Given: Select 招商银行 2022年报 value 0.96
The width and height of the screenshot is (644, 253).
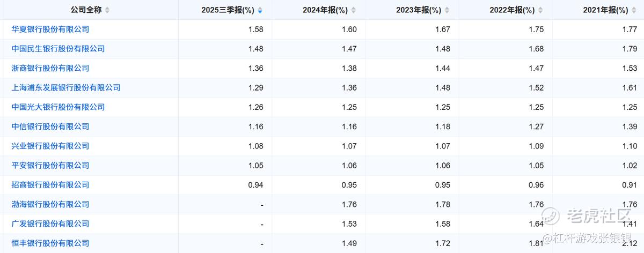Looking at the screenshot, I should click(536, 185).
